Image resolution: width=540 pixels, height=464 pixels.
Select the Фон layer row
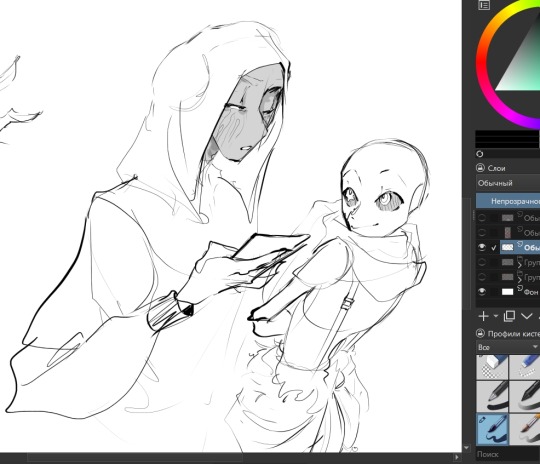(508, 292)
